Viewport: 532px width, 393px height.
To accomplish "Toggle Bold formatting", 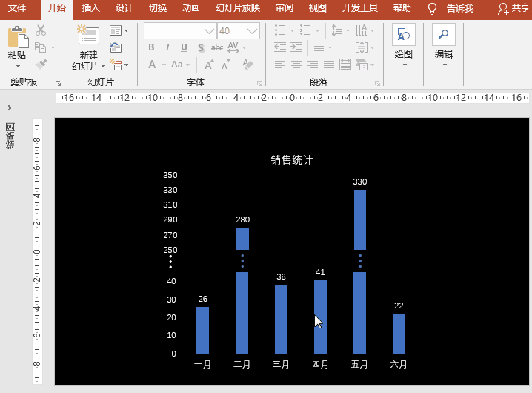I will [x=151, y=47].
